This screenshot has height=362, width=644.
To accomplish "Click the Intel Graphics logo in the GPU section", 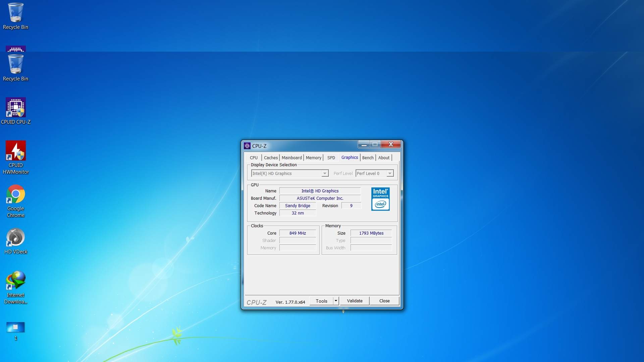I will click(x=380, y=199).
